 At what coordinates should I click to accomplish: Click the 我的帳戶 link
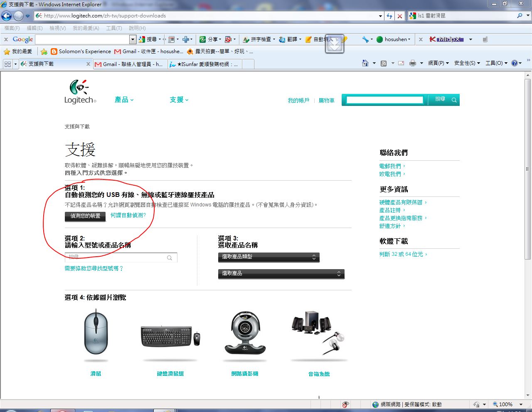[x=298, y=101]
